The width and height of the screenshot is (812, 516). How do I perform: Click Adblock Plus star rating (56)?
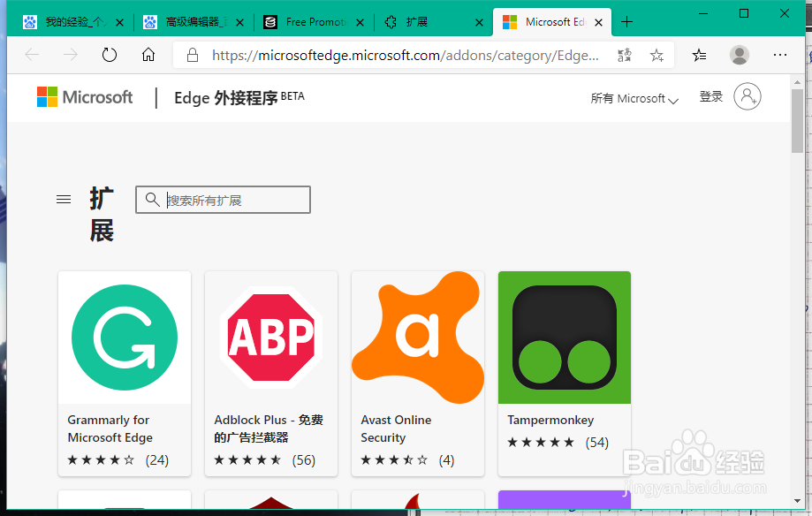coord(264,460)
